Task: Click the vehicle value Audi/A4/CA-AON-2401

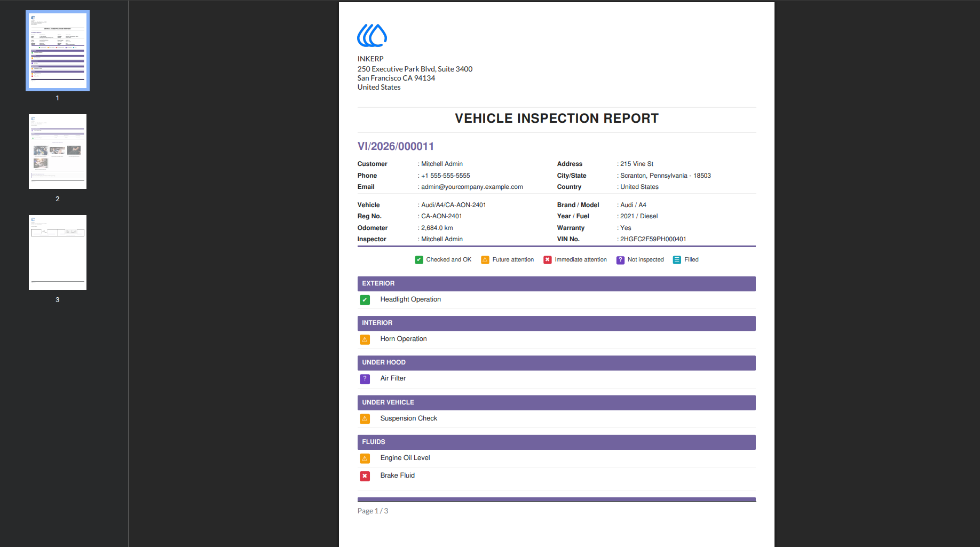Action: (x=454, y=205)
